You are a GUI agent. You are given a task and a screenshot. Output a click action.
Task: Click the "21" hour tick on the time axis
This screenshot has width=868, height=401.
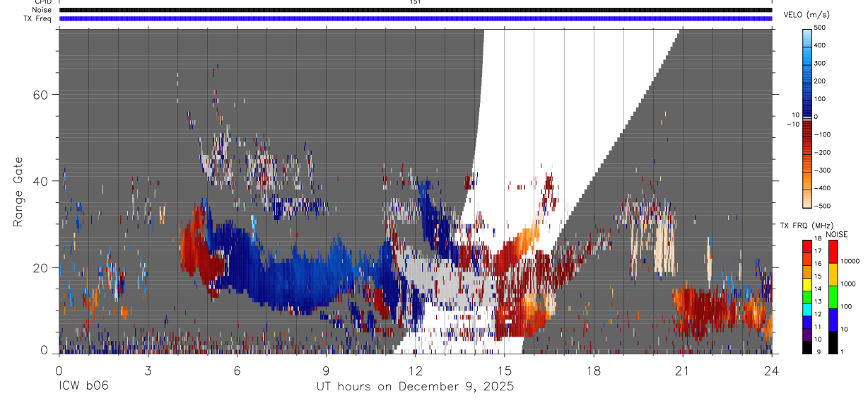click(682, 370)
